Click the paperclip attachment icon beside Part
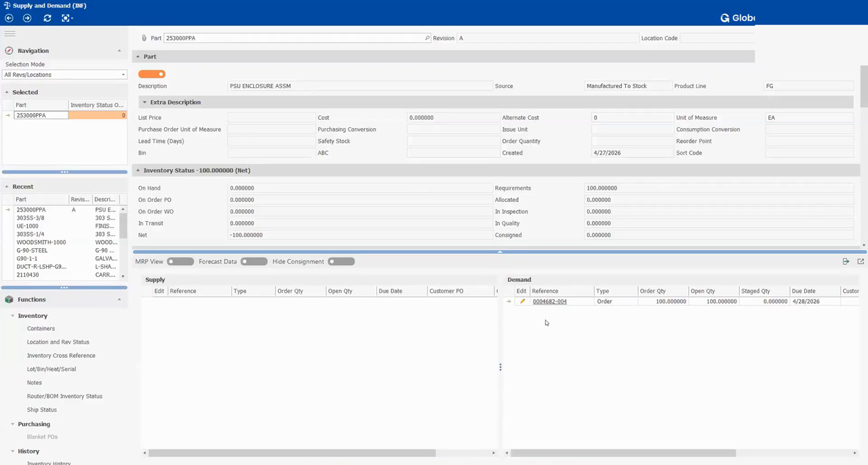868x465 pixels. tap(144, 38)
